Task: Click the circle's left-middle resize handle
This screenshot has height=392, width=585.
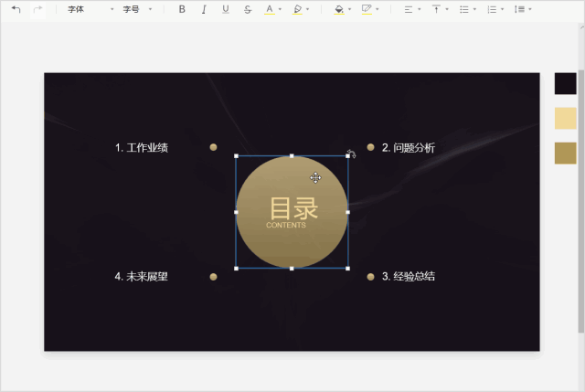Action: [236, 212]
